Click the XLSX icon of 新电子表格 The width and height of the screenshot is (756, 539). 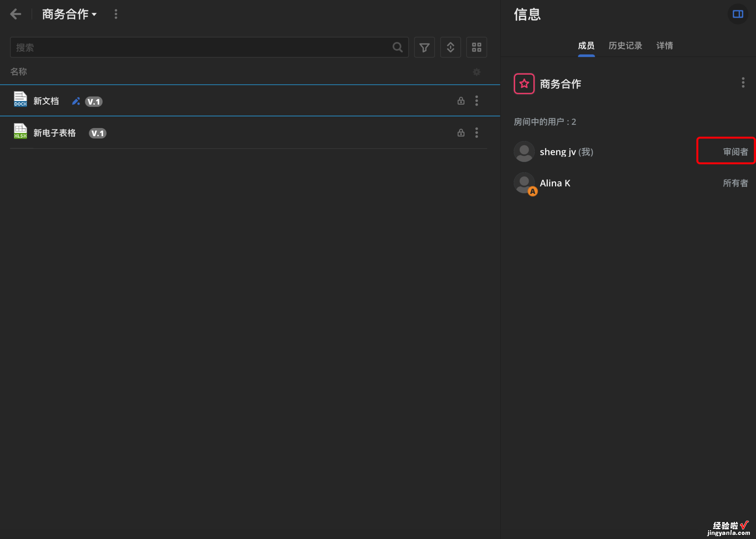click(x=20, y=131)
